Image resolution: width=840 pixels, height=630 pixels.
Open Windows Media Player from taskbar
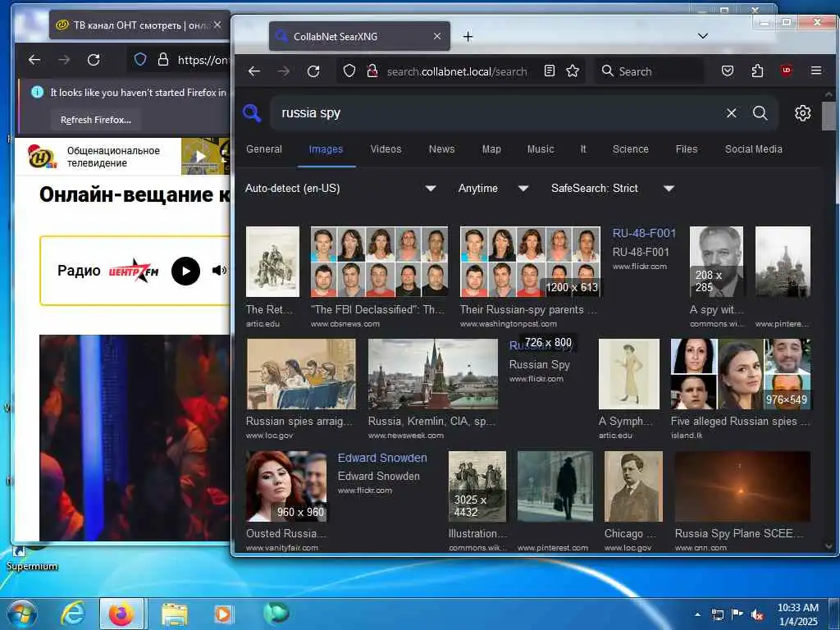[x=223, y=614]
